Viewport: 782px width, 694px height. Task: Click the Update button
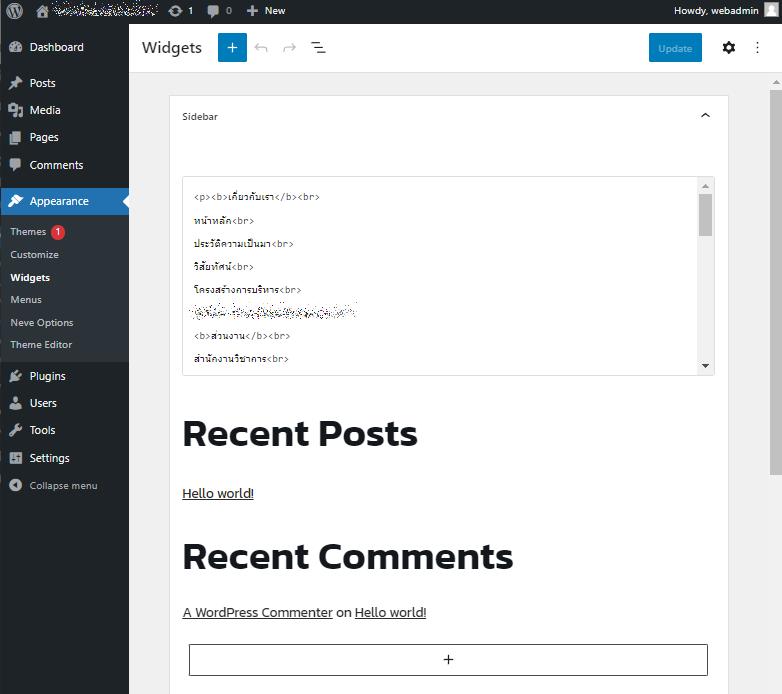coord(675,48)
